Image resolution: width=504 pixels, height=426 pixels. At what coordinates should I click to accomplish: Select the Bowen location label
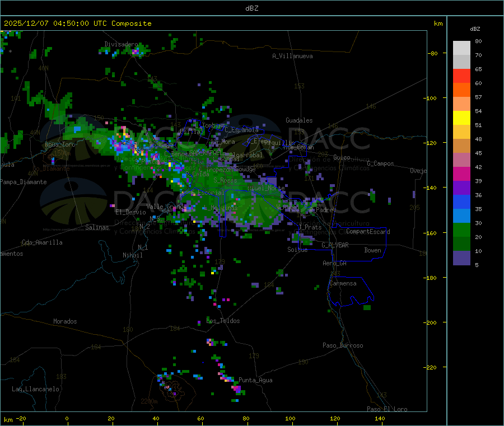372,250
